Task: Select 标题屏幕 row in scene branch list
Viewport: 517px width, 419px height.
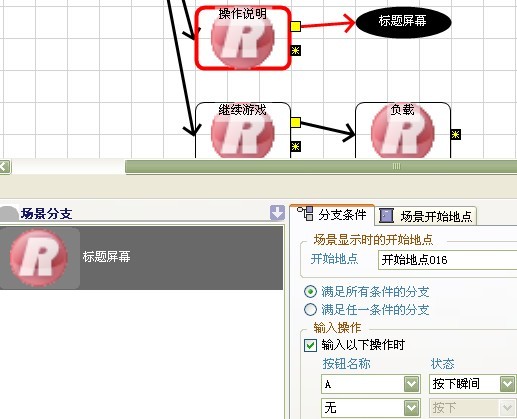Action: click(x=141, y=258)
